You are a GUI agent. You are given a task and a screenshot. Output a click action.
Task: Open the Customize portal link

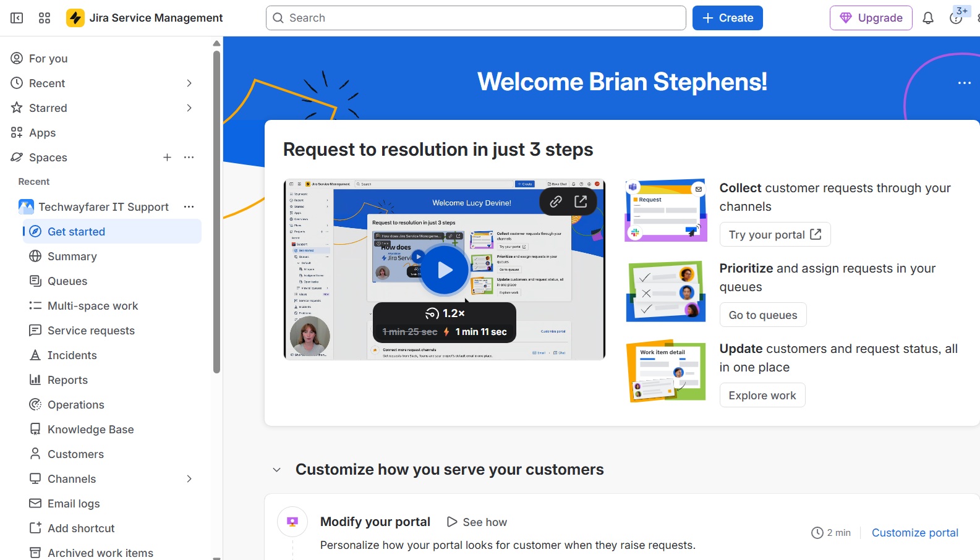click(x=915, y=533)
